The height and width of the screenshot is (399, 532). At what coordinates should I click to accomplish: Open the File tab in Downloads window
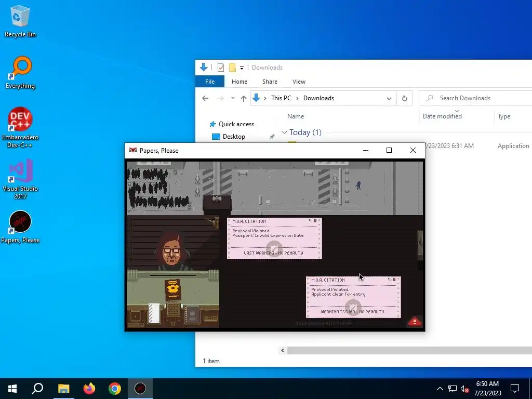[210, 82]
